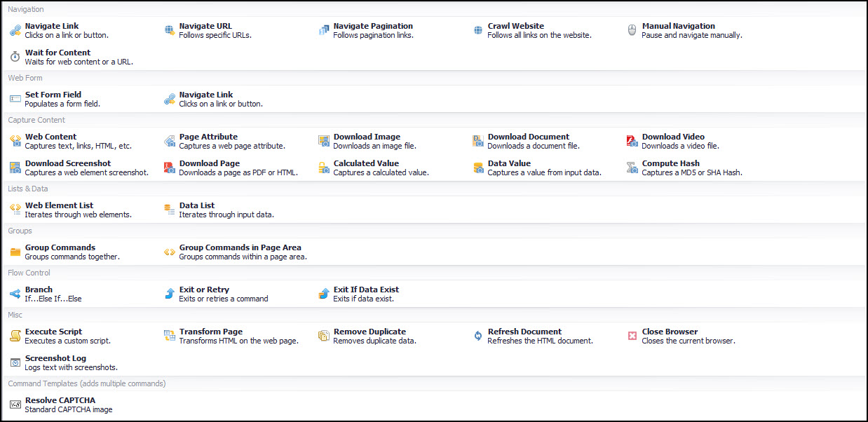Click the Navigate Pagination icon

pyautogui.click(x=323, y=30)
